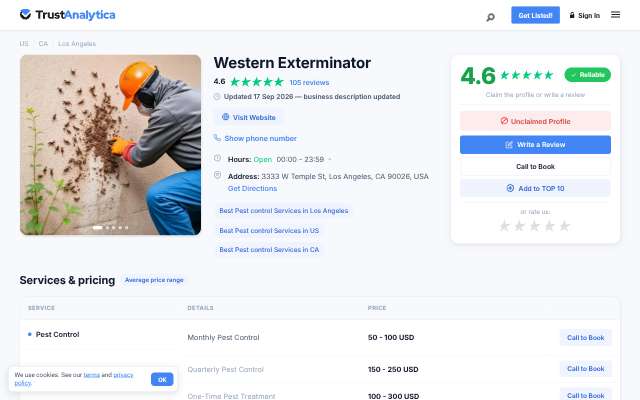Click the green star rating under the title
This screenshot has height=400, width=640.
[257, 82]
